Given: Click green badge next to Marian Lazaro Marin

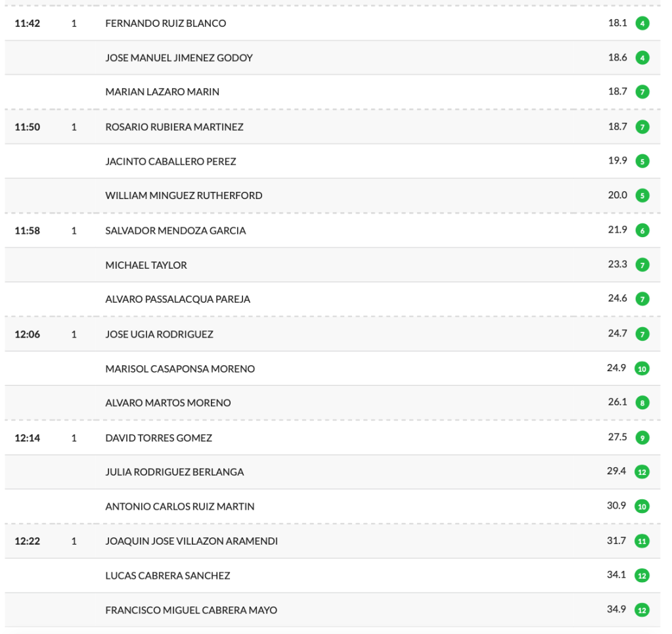Looking at the screenshot, I should [642, 92].
